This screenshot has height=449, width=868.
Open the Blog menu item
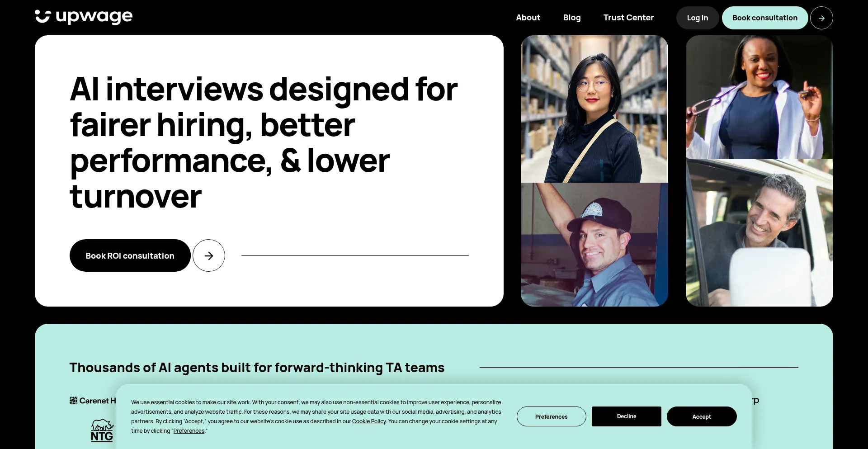(572, 18)
